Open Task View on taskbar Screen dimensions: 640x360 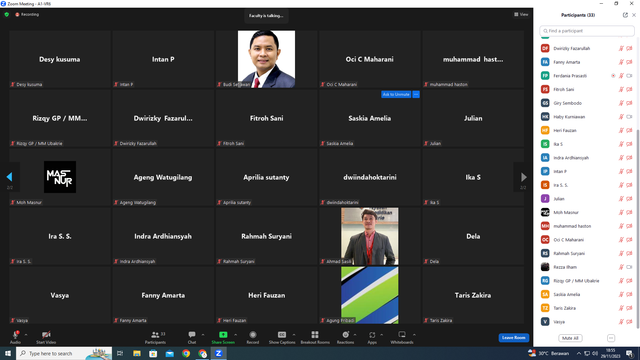click(120, 353)
